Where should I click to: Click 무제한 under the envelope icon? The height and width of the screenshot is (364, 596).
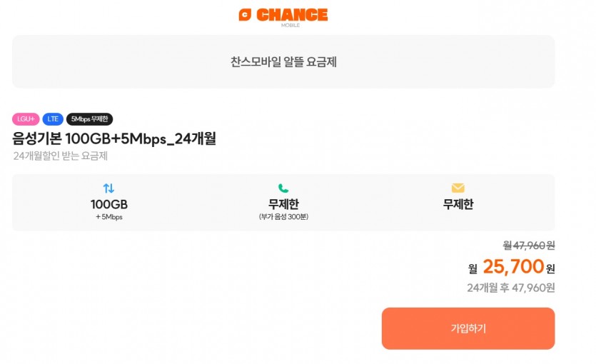click(x=458, y=204)
